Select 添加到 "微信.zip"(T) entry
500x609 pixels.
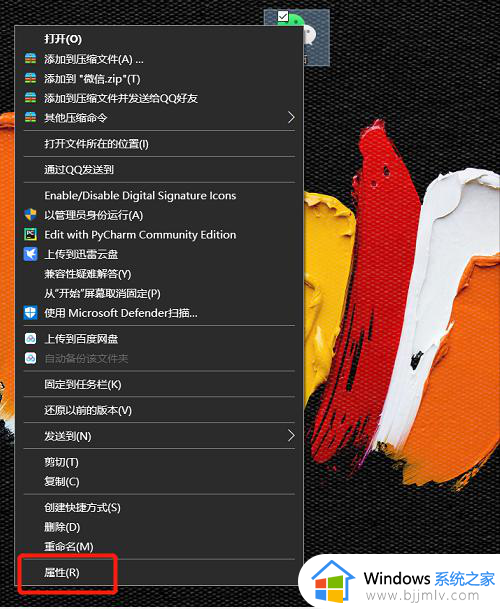click(159, 78)
